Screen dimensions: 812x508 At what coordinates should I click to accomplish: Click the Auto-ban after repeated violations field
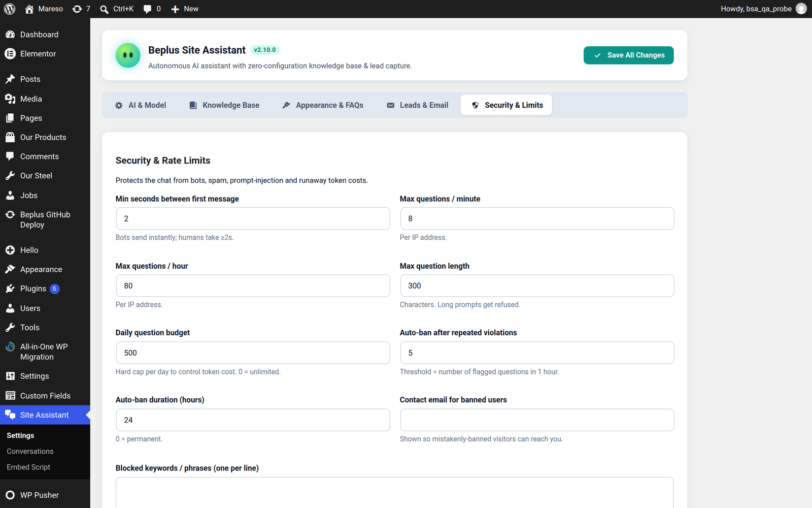click(x=537, y=353)
